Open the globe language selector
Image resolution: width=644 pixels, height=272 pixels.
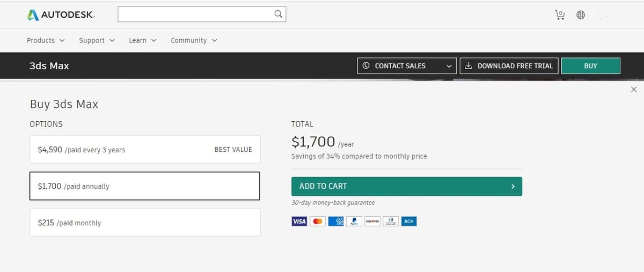581,15
